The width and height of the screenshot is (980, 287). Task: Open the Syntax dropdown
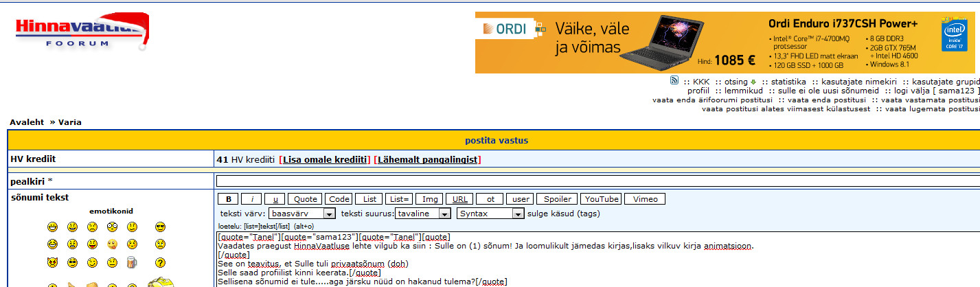coord(490,214)
